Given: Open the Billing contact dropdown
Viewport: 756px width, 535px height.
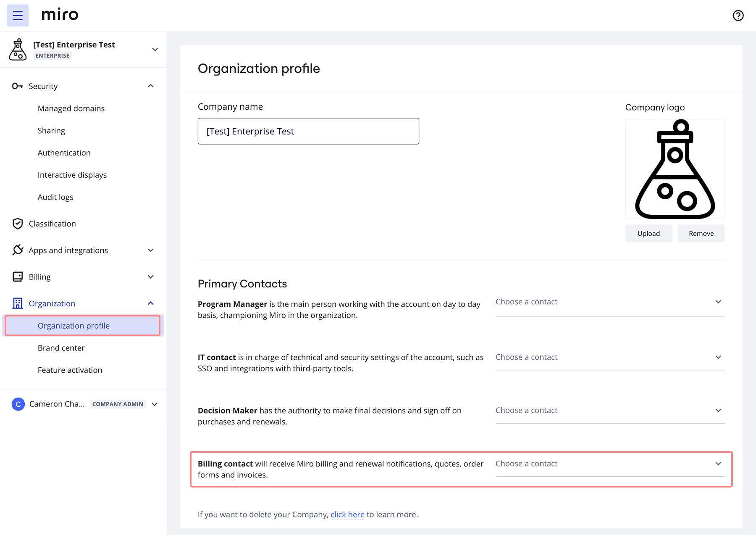Looking at the screenshot, I should (609, 464).
